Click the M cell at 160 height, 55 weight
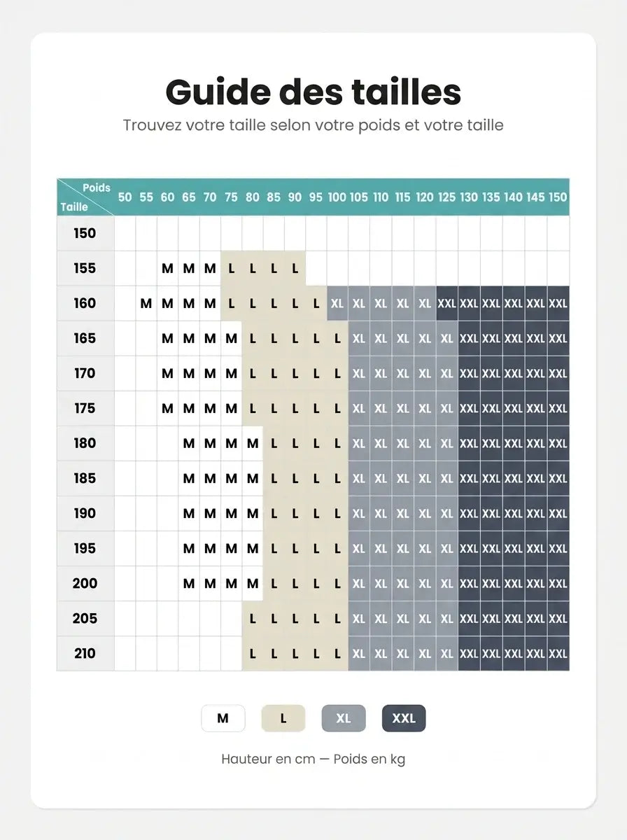627x840 pixels. pyautogui.click(x=146, y=303)
